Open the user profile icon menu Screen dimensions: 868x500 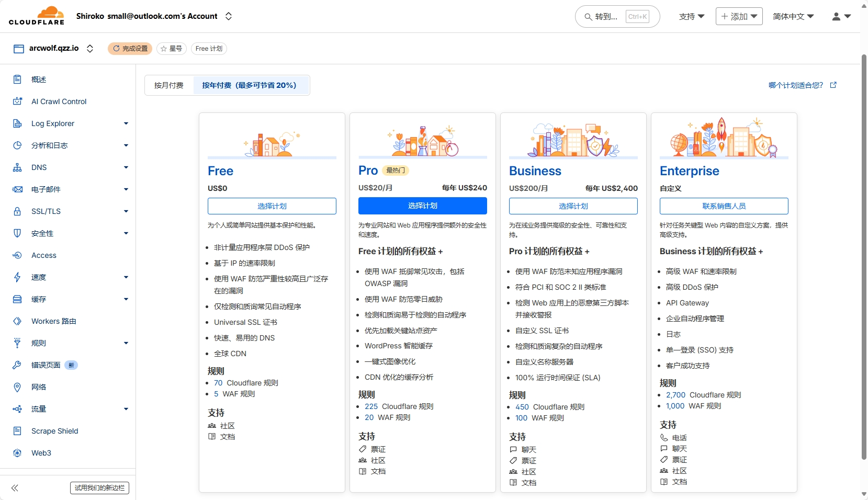point(841,17)
